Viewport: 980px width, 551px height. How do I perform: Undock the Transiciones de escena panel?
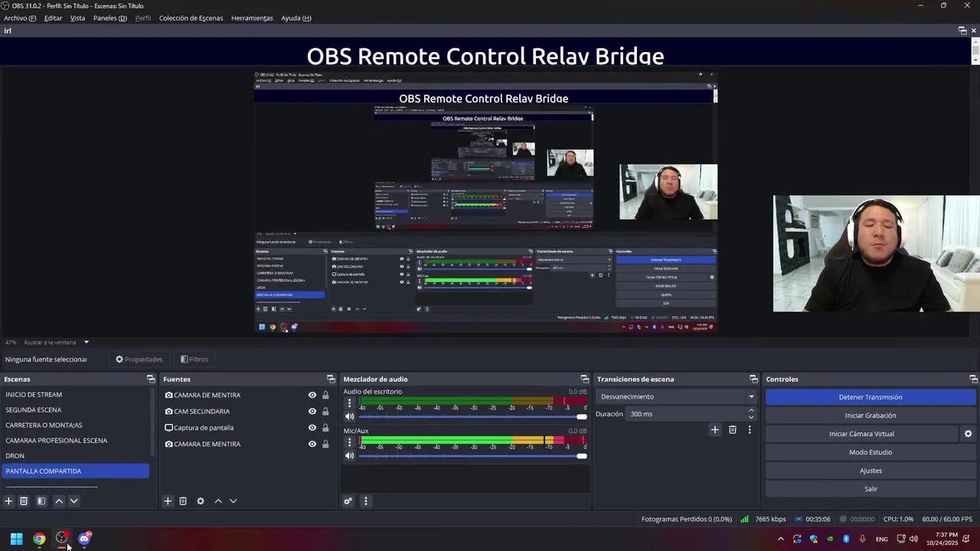(753, 379)
